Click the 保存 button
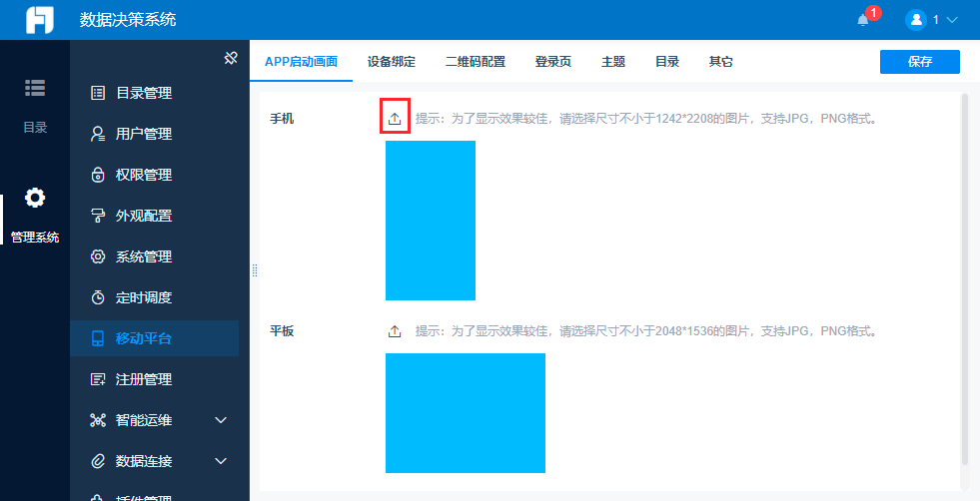980x501 pixels. [x=919, y=62]
